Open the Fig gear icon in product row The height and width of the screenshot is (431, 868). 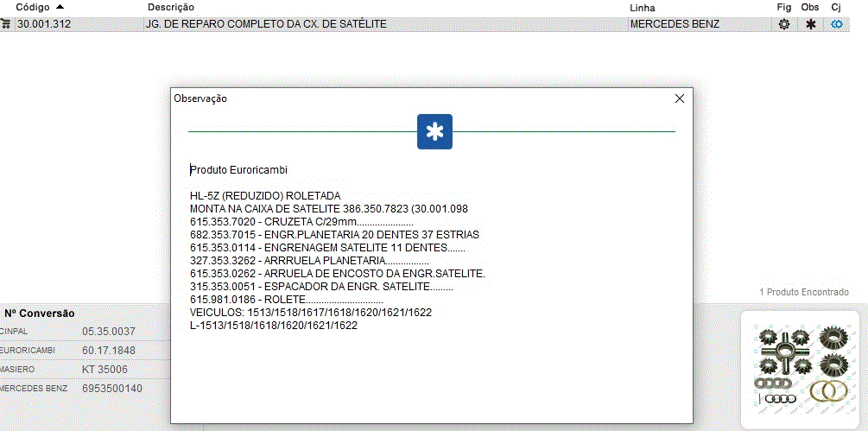[x=783, y=24]
